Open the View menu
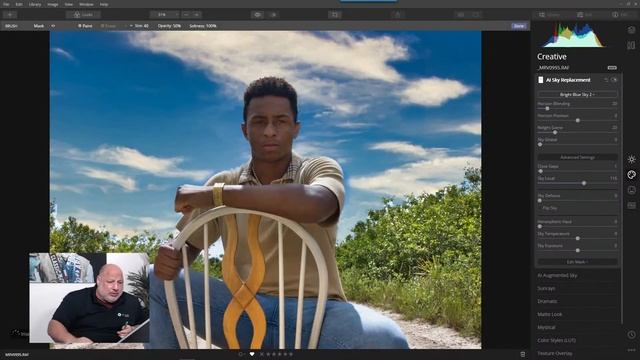This screenshot has width=640, height=360. pyautogui.click(x=69, y=4)
